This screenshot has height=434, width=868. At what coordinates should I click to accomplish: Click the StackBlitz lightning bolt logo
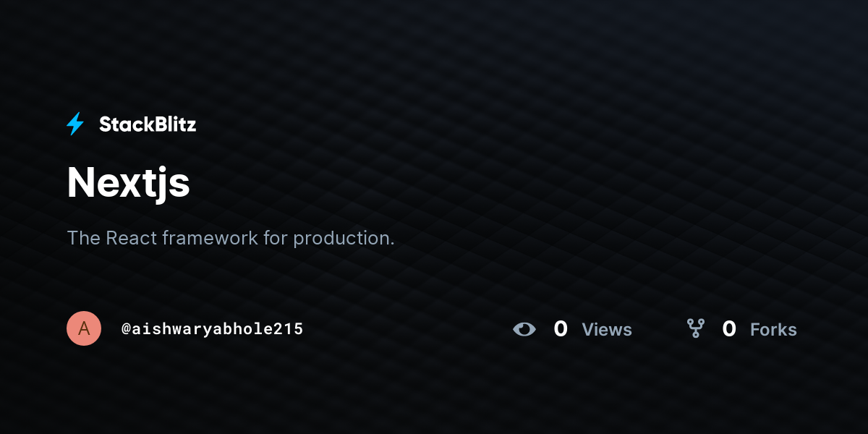point(75,124)
